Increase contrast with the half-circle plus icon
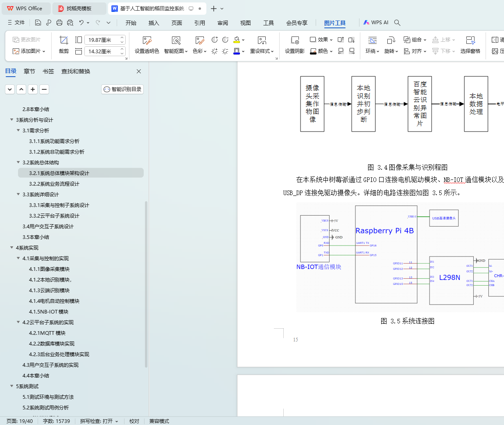Viewport: 504px width, 425px height. 215,40
